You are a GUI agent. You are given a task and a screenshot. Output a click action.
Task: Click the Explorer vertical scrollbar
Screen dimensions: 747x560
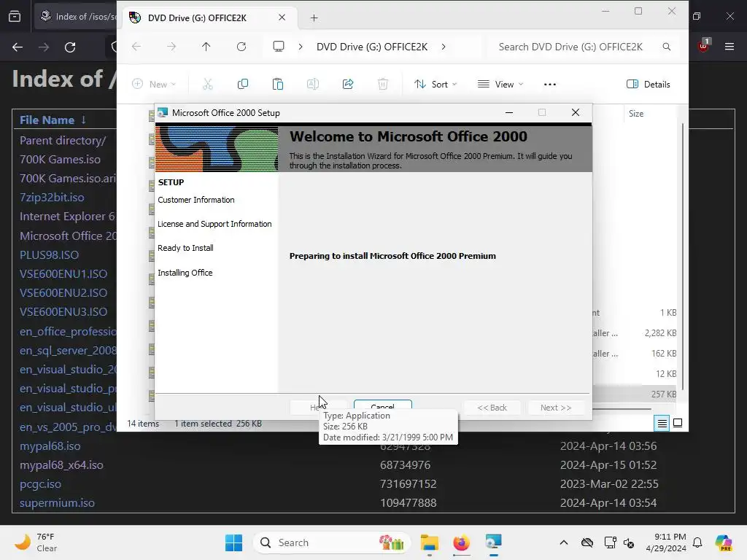[x=683, y=256]
